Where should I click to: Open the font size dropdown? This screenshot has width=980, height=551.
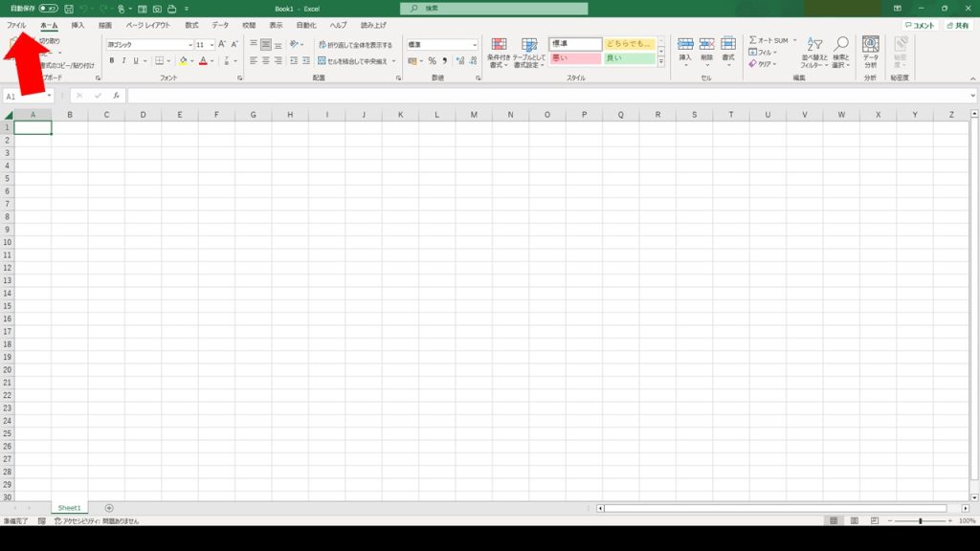212,45
